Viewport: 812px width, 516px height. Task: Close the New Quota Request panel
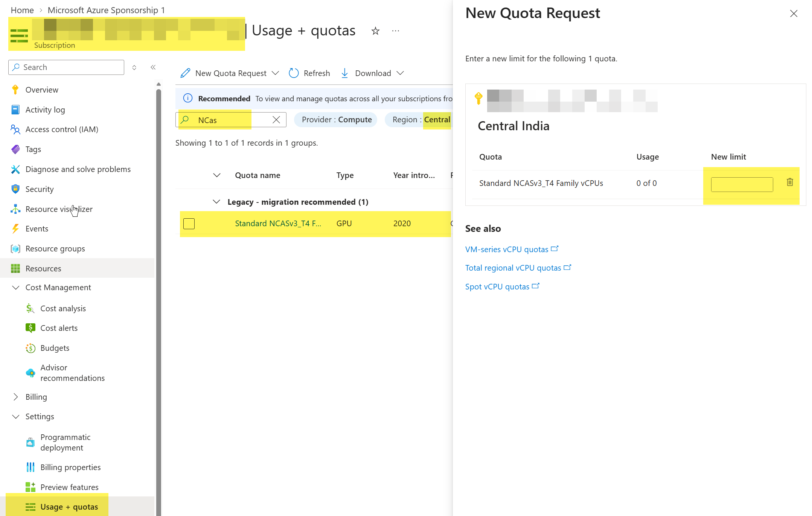coord(794,14)
